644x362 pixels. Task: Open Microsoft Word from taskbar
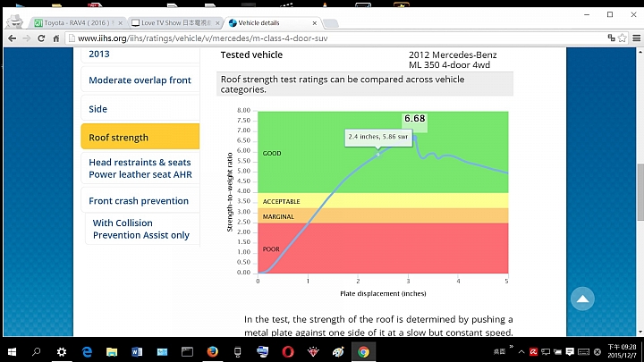pyautogui.click(x=137, y=352)
